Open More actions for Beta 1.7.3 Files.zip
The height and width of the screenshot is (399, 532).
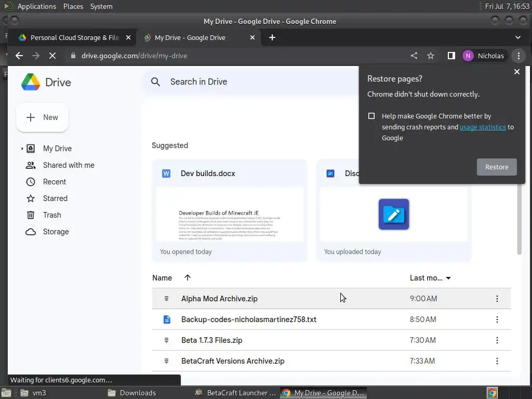[497, 340]
